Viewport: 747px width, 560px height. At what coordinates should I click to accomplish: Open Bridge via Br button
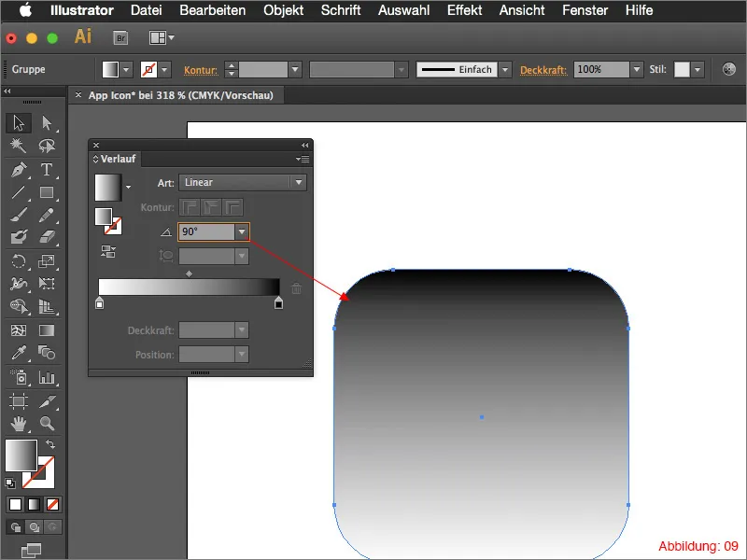coord(120,37)
